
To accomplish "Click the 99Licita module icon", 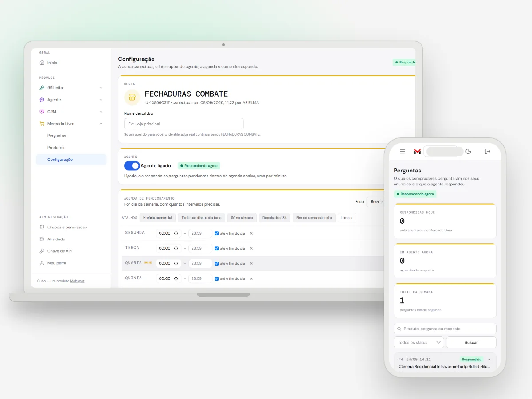I will tap(42, 88).
